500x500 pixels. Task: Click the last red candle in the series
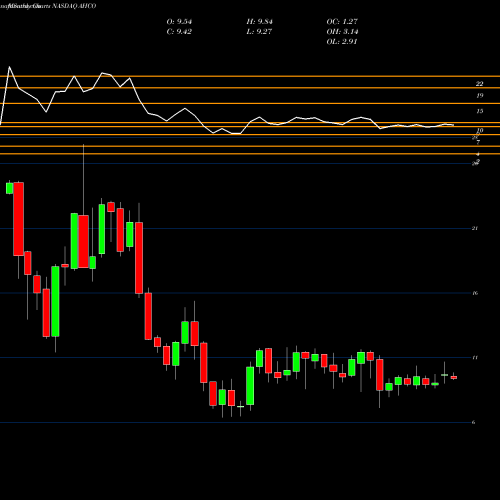pyautogui.click(x=454, y=377)
